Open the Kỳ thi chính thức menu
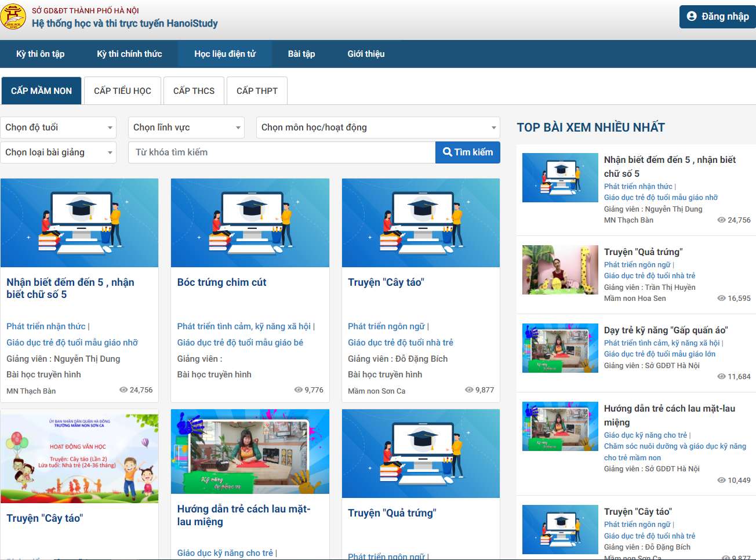This screenshot has height=560, width=756. click(129, 54)
